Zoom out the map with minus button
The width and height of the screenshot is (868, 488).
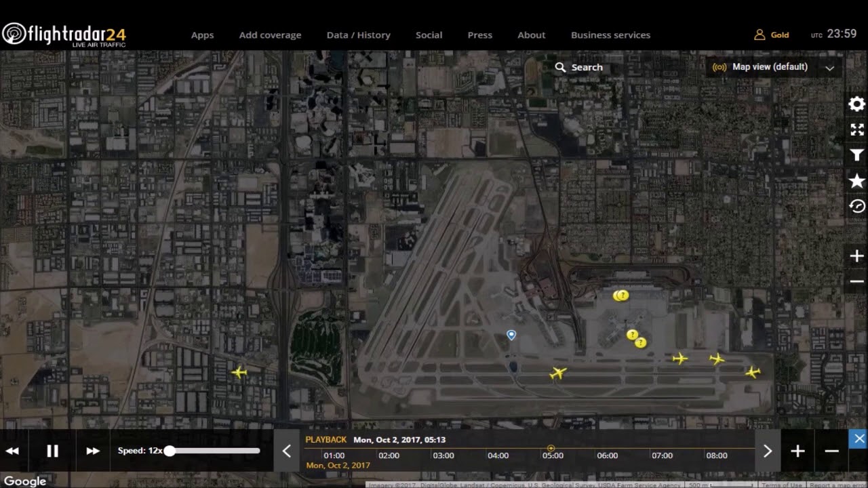click(857, 281)
